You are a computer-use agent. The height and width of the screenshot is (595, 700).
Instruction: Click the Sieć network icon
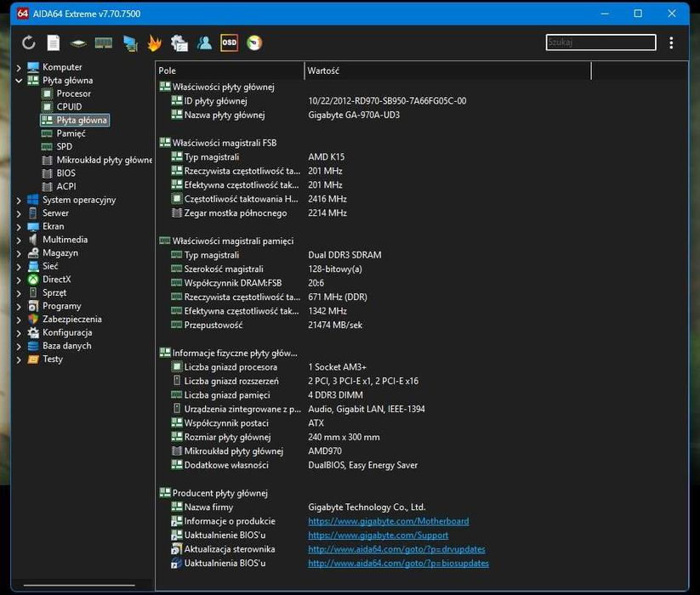tap(33, 266)
